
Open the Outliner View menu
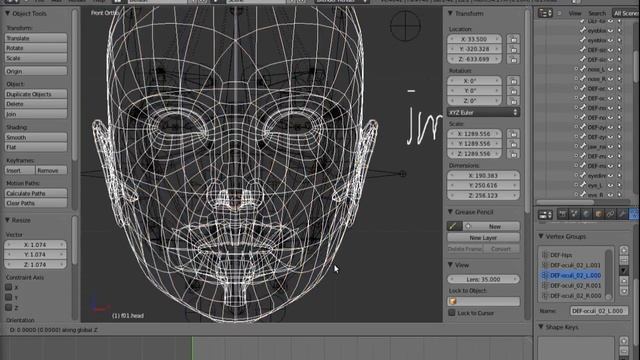[x=575, y=13]
